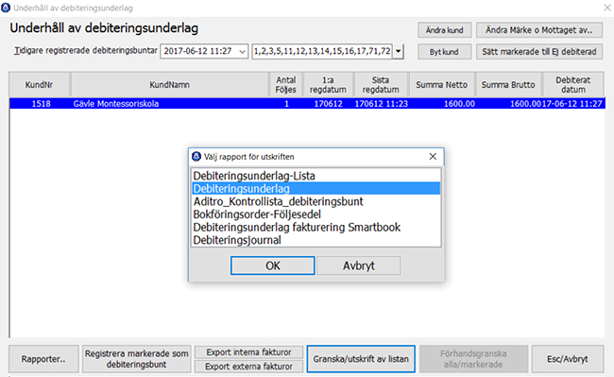Select customer number cell 1518
Viewport: 614px width, 377px height.
point(41,104)
